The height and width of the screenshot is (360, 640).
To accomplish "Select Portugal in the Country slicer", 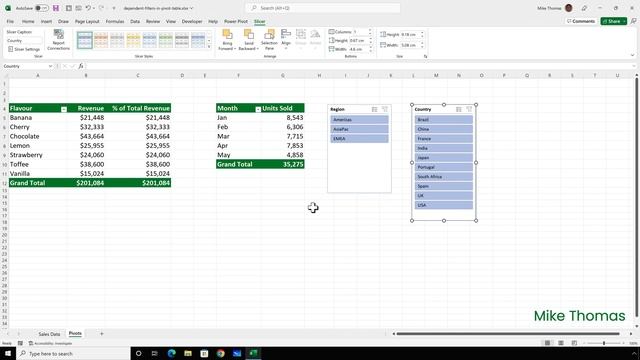I will 444,167.
